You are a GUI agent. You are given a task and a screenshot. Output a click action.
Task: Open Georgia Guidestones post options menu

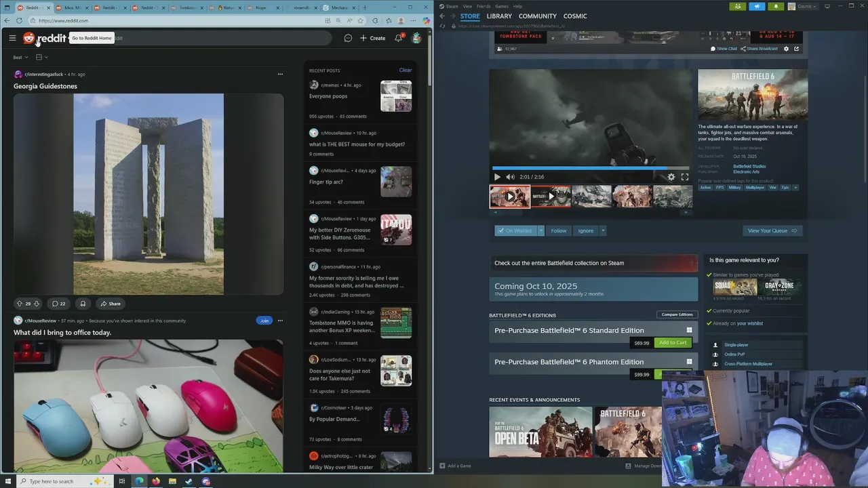coord(280,74)
